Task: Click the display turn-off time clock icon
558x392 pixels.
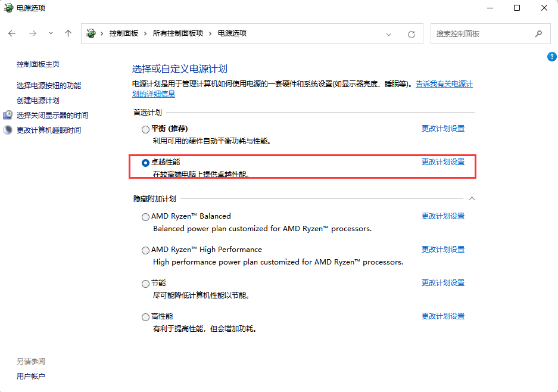Action: click(x=8, y=115)
